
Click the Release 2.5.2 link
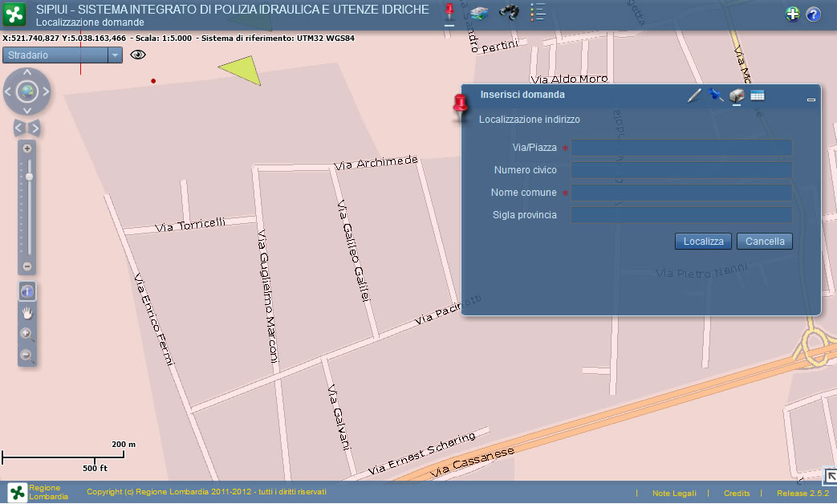point(802,494)
